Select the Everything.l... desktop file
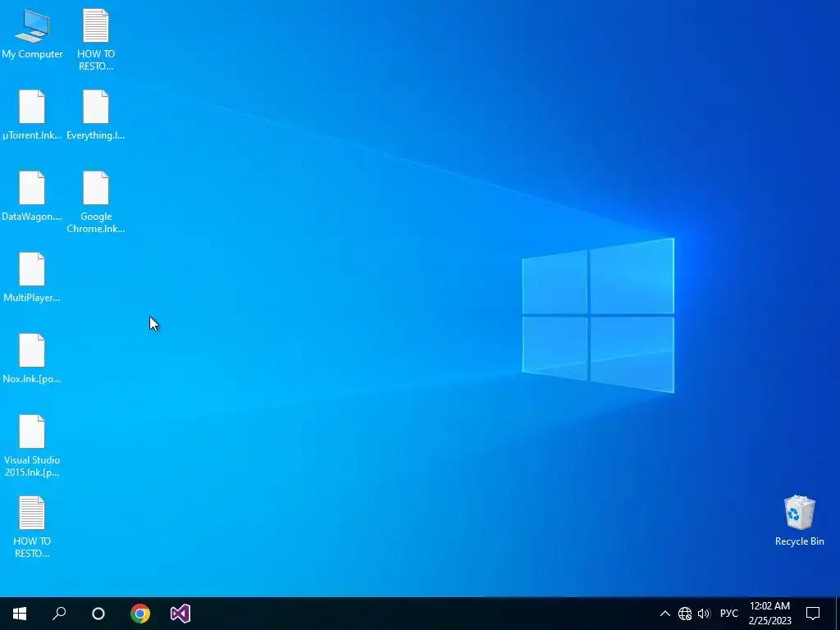840x630 pixels. [x=96, y=115]
